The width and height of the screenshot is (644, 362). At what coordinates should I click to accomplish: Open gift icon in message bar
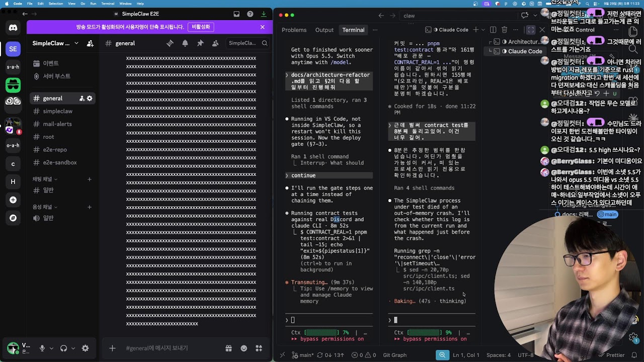click(x=228, y=348)
